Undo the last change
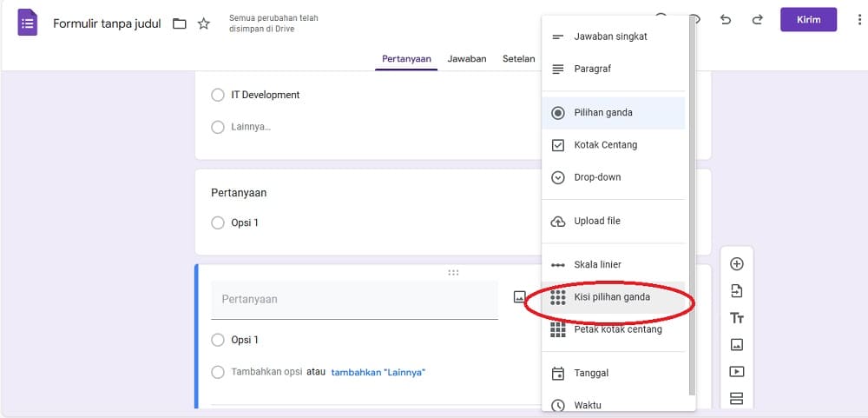The width and height of the screenshot is (868, 418). coord(725,20)
